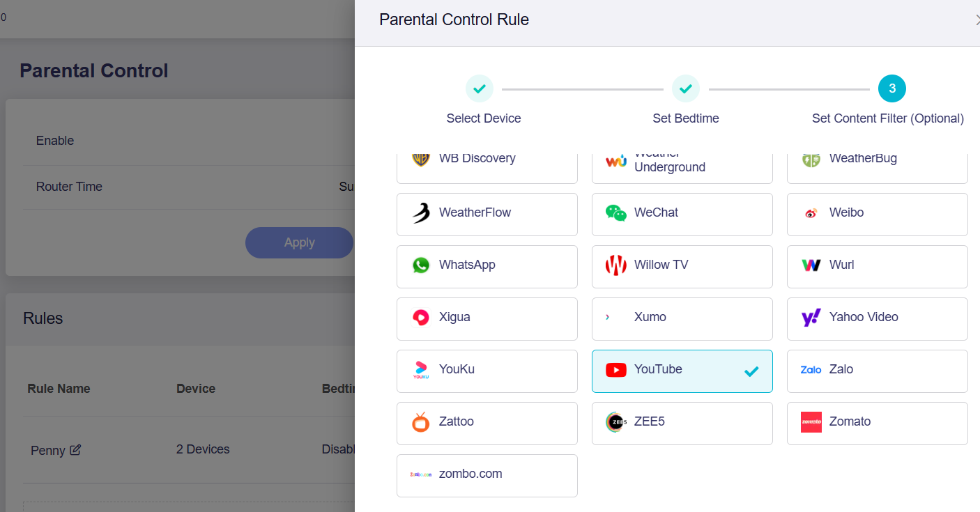
Task: Select the ZEE5 content filter tile
Action: 682,424
